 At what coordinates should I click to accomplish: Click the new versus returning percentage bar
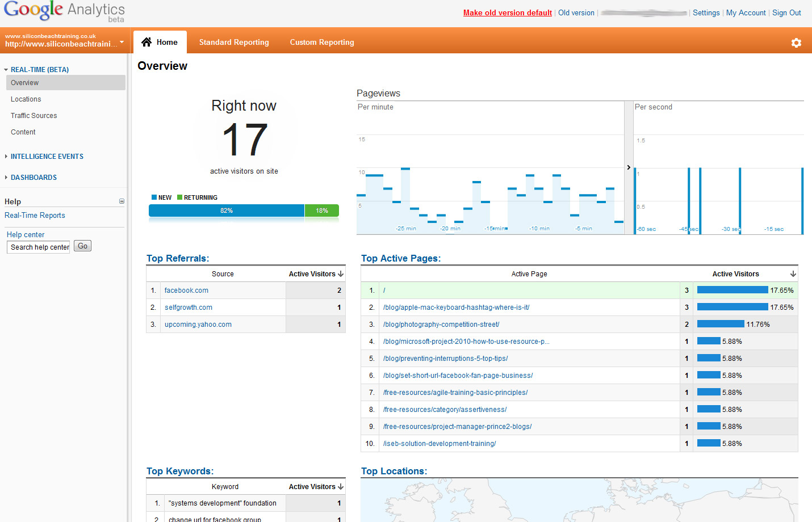coord(226,210)
